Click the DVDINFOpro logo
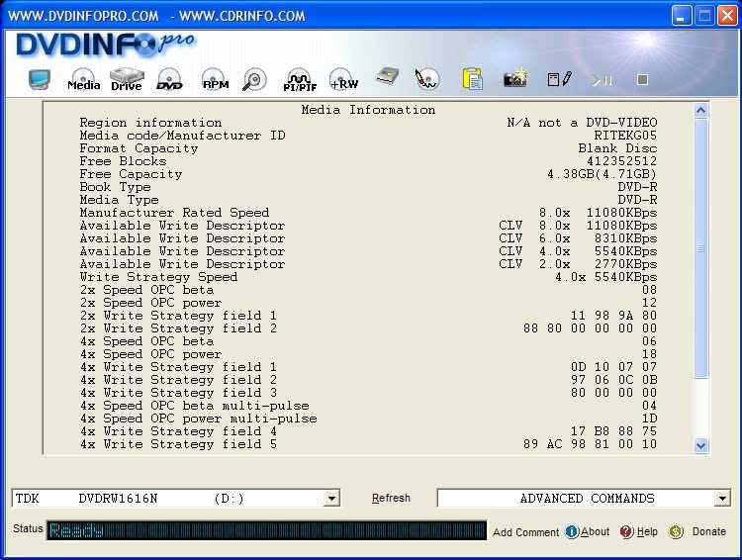Viewport: 742px width, 560px height. point(106,46)
